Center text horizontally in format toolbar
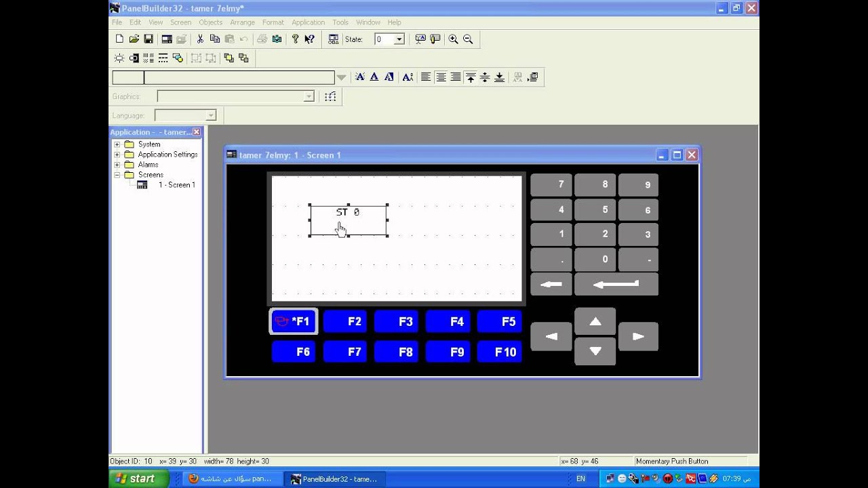 [x=441, y=77]
